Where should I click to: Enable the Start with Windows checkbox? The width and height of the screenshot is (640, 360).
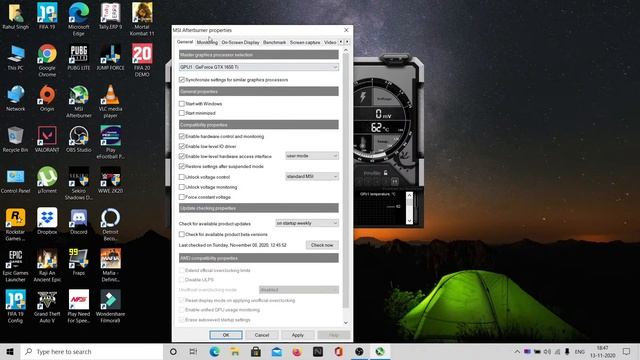pos(182,104)
